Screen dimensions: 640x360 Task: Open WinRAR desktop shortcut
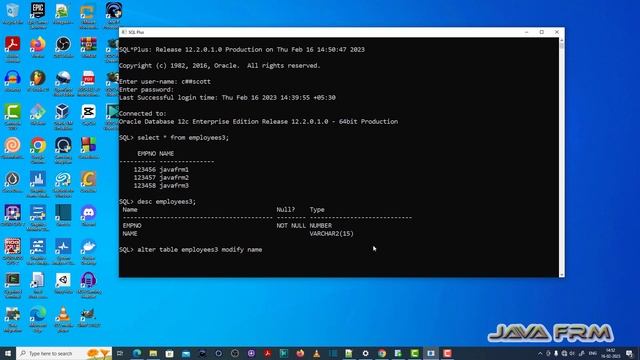pyautogui.click(x=89, y=47)
